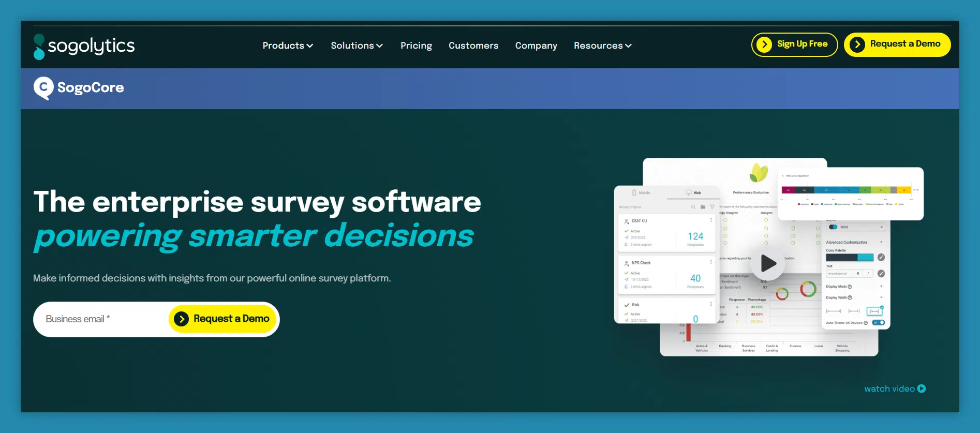Collapse the Advanced Customization section

(881, 242)
